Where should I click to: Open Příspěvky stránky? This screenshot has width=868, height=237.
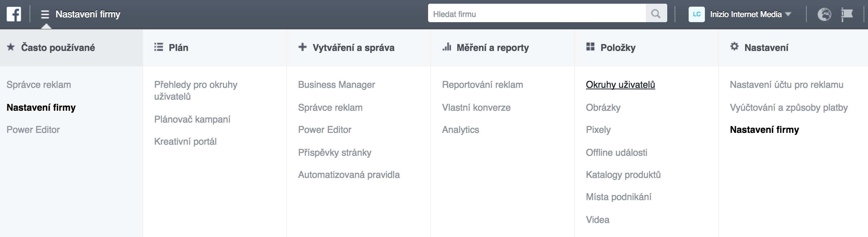335,152
